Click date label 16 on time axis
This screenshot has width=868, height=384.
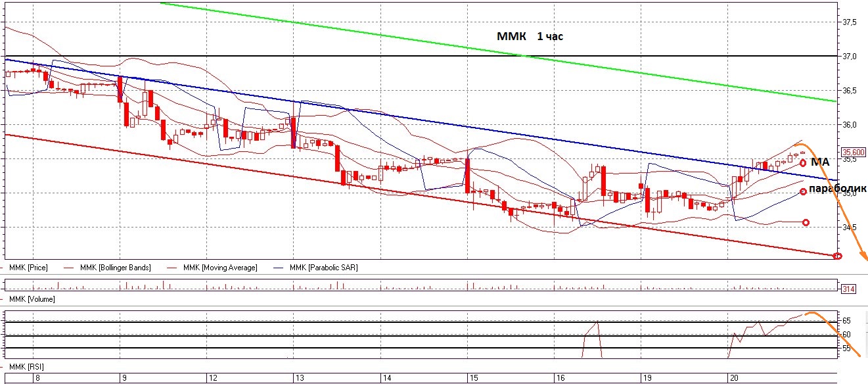[x=560, y=379]
